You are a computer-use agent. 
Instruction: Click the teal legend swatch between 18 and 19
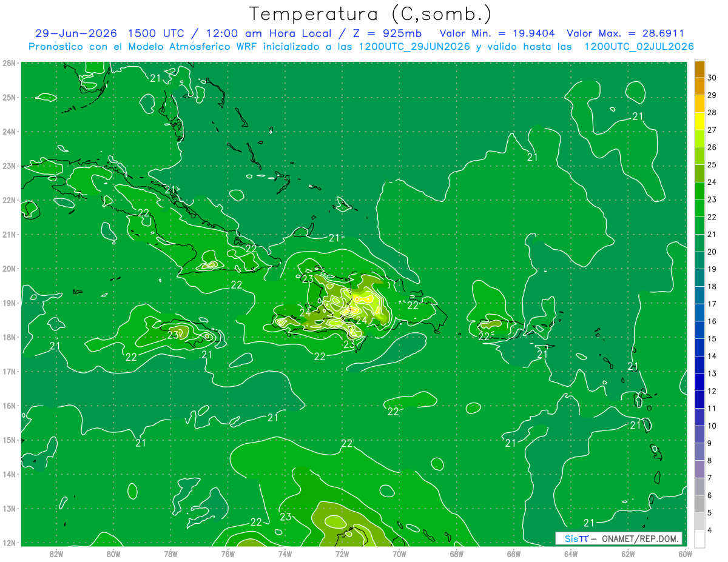click(x=699, y=278)
